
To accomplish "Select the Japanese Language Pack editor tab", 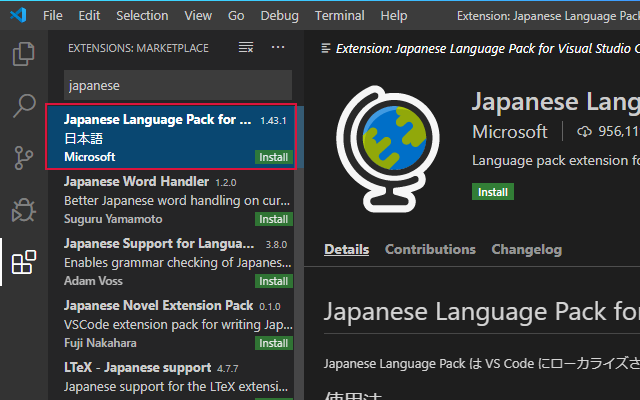I will (x=480, y=49).
